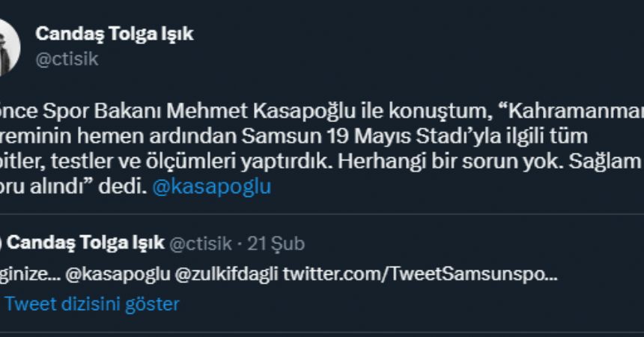Open the @zulkifdagli mention in the quoted tweet
This screenshot has width=644, height=337.
[225, 273]
